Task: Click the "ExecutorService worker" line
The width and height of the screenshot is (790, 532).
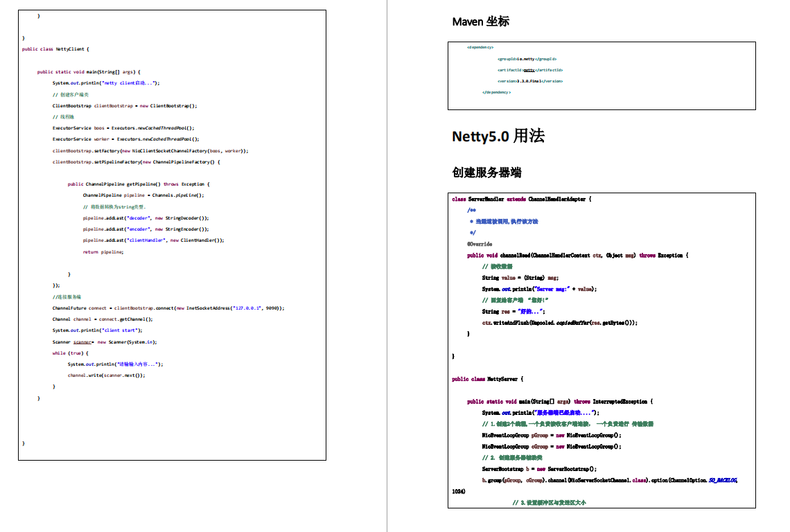Action: click(125, 139)
